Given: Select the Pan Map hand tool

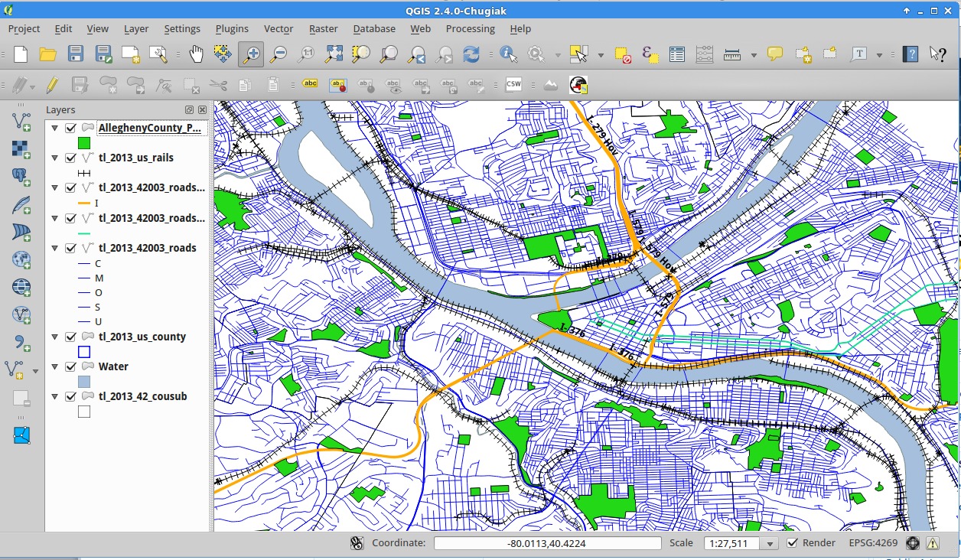Looking at the screenshot, I should click(x=197, y=54).
